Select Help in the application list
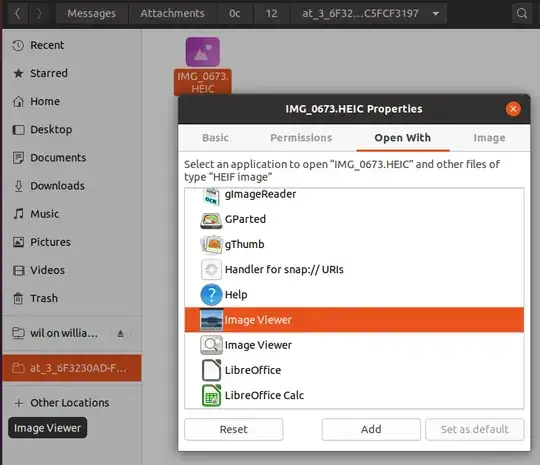The image size is (540, 465). [354, 295]
